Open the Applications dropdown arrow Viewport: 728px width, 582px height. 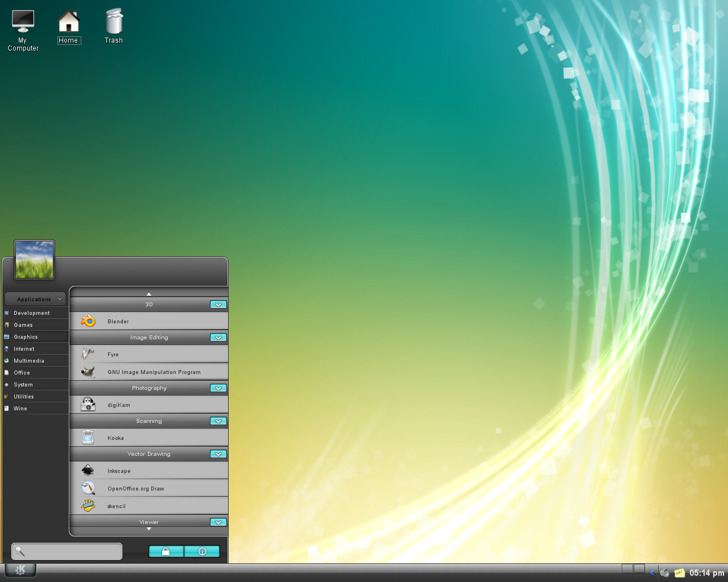(x=60, y=299)
